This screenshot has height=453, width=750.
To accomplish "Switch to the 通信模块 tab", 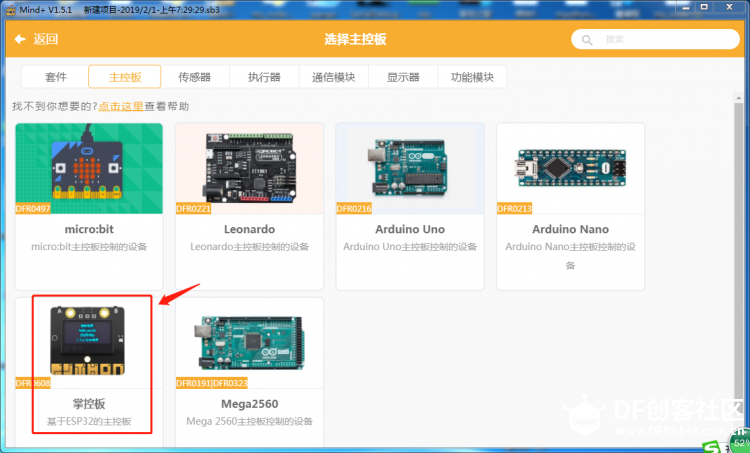I will pyautogui.click(x=333, y=77).
